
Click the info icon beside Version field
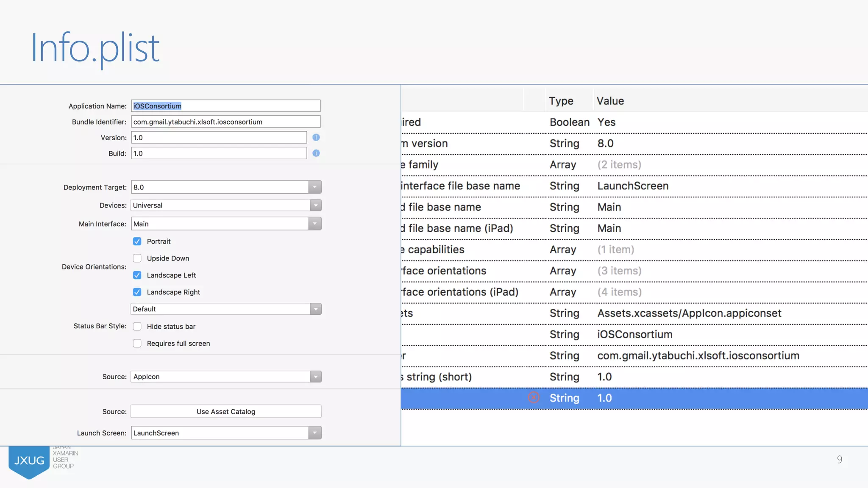click(x=316, y=137)
